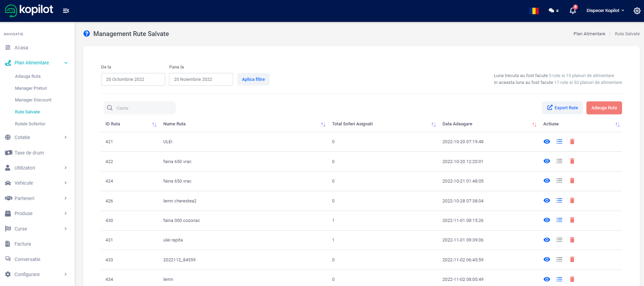
Task: View route 433 via the eye icon
Action: tap(547, 259)
